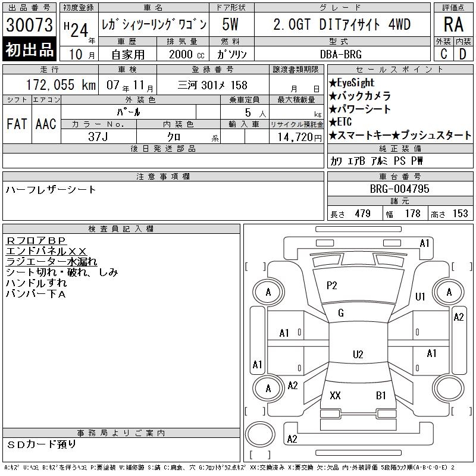This screenshot has height=476, width=476.
Task: Click the 注意事項欄 section header
Action: [x=163, y=177]
